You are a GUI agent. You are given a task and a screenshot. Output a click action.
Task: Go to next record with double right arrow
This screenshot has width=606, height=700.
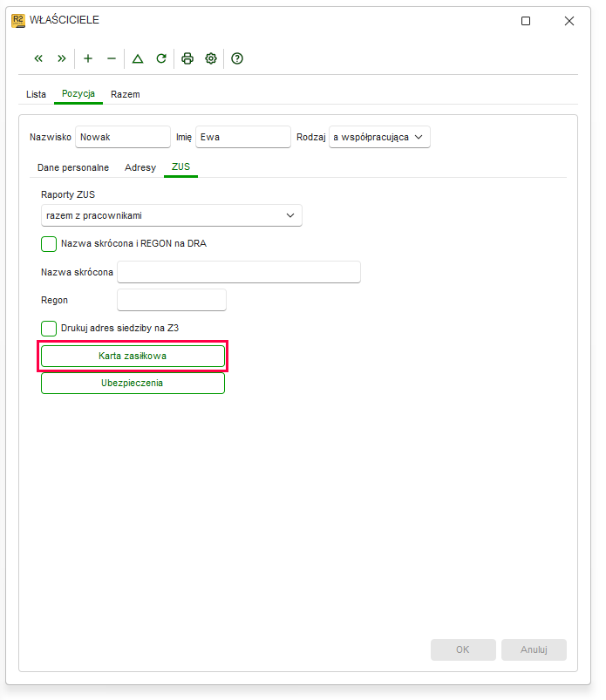tap(62, 58)
